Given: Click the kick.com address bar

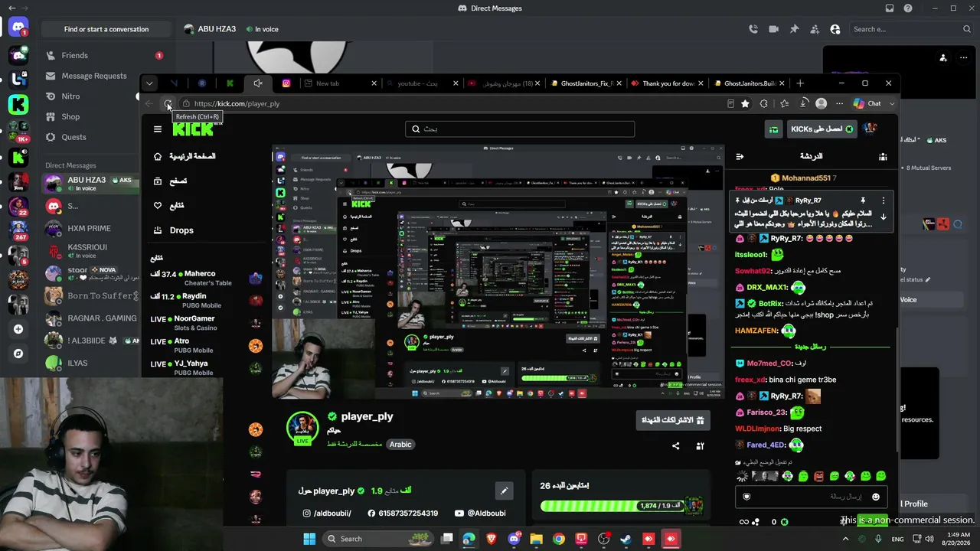Looking at the screenshot, I should 452,103.
